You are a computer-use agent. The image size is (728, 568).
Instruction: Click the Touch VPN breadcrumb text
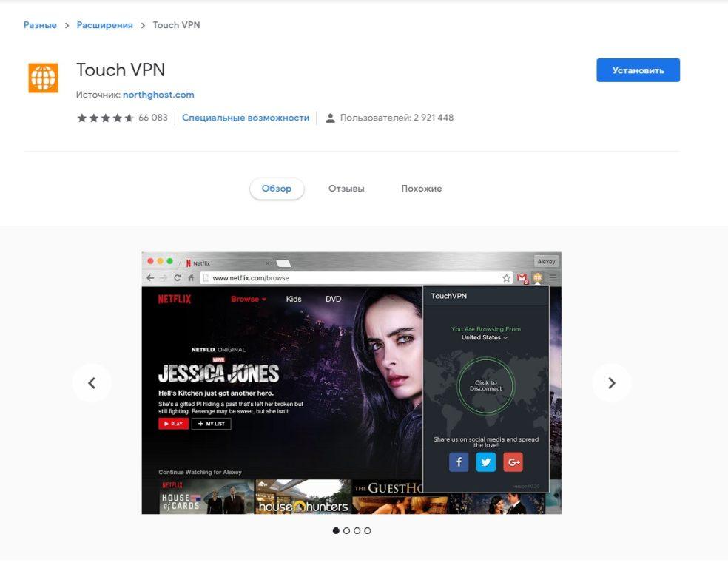click(176, 25)
